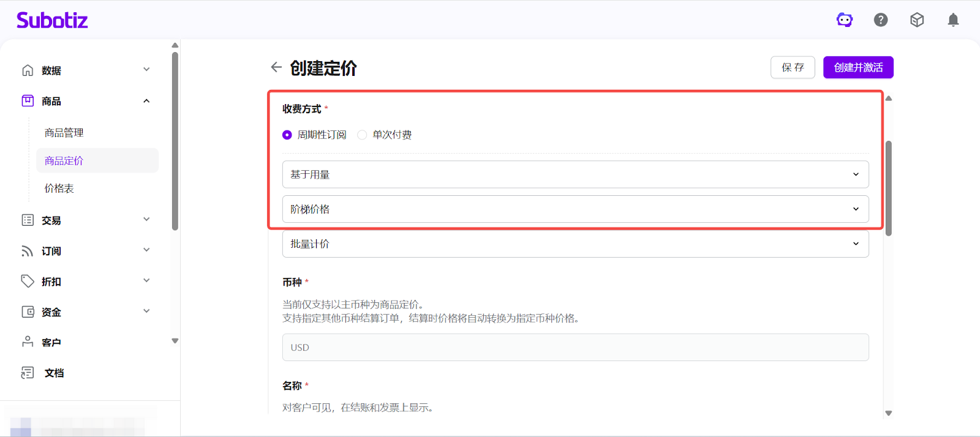Open the notifications bell

click(x=953, y=20)
